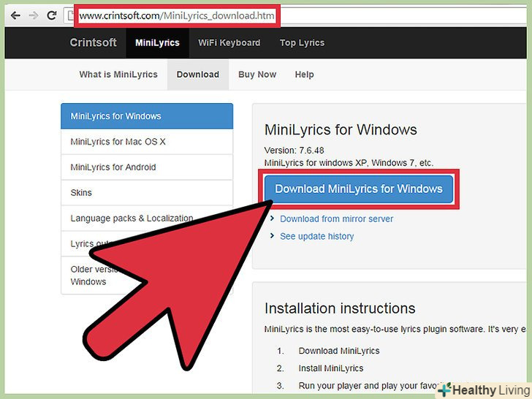This screenshot has width=532, height=399.
Task: Reload the page with refresh icon
Action: (52, 15)
